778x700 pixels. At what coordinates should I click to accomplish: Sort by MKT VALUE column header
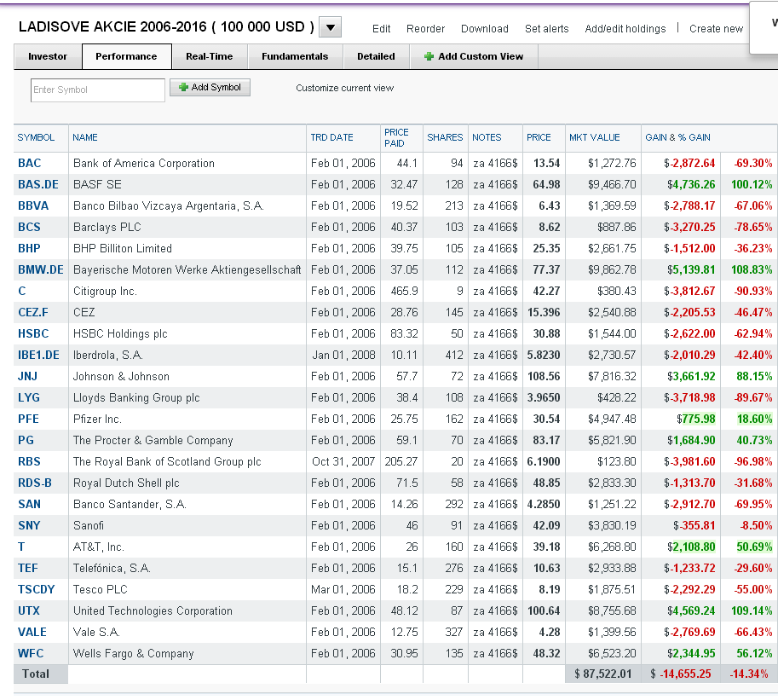pos(595,137)
